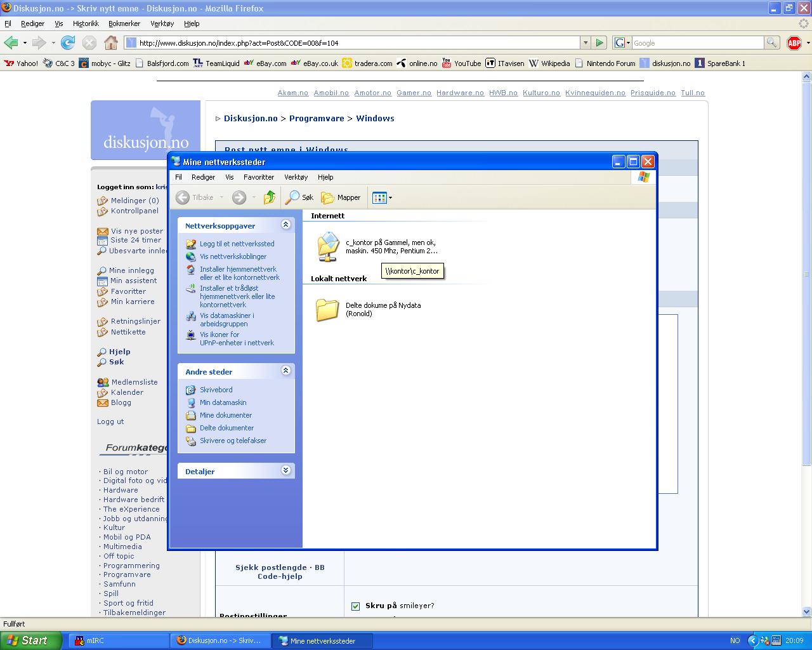812x650 pixels.
Task: Click the search magnifier in Google box
Action: coord(771,43)
